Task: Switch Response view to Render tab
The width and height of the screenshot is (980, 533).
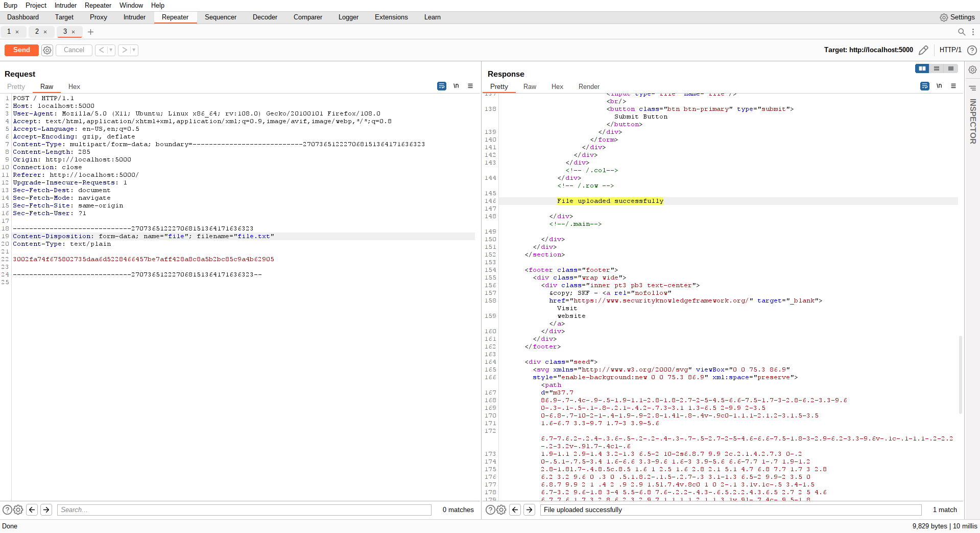Action: tap(589, 86)
